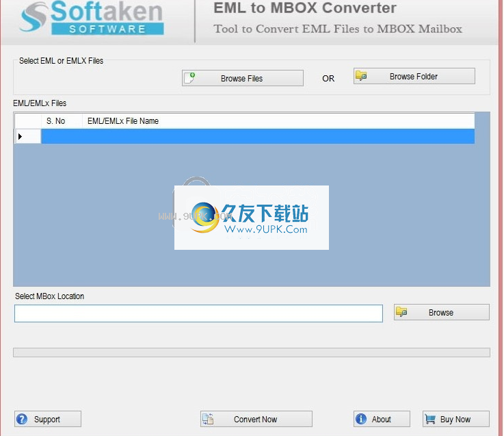This screenshot has height=436, width=504.
Task: Click the add-file icon on Browse Files
Action: pos(190,77)
